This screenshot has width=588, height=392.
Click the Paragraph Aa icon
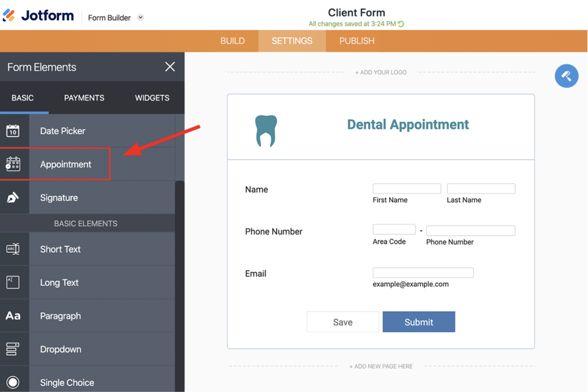click(x=13, y=315)
